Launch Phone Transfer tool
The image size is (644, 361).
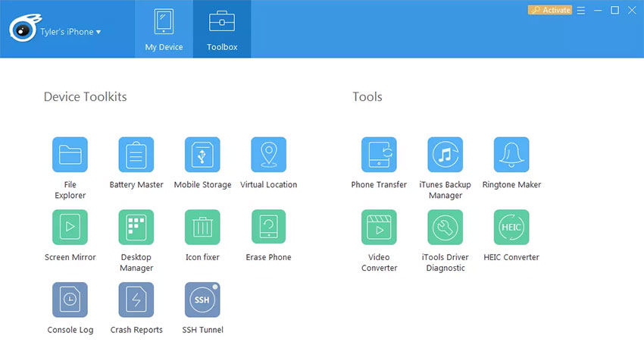379,155
